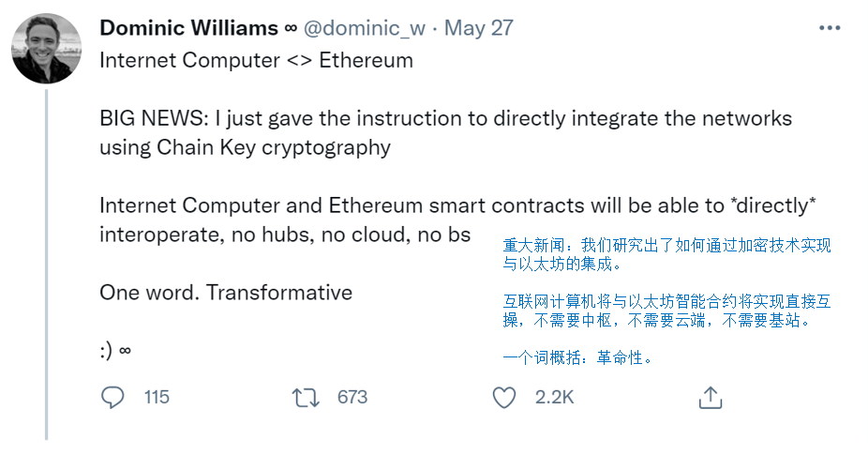Click the smiley and infinity emoji line
This screenshot has height=470, width=868.
point(115,350)
